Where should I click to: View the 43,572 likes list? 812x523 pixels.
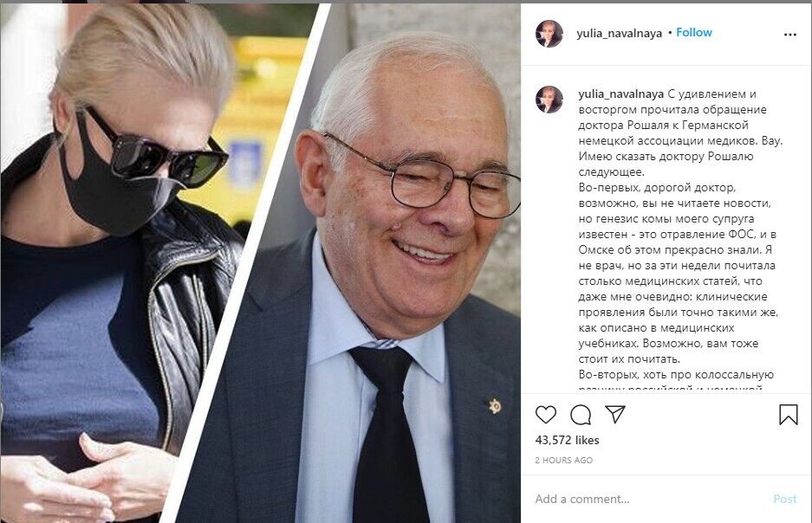coord(567,440)
